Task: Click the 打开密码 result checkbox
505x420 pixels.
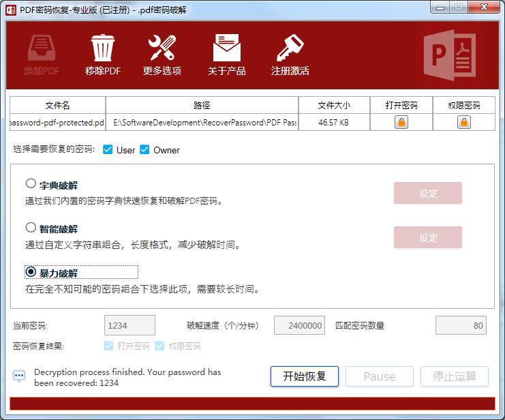Action: click(108, 346)
